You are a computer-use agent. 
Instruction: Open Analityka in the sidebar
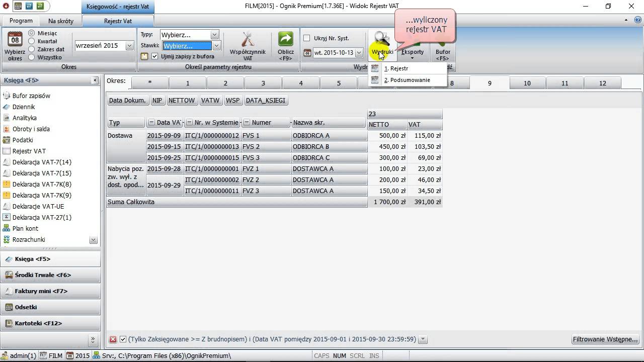[25, 118]
